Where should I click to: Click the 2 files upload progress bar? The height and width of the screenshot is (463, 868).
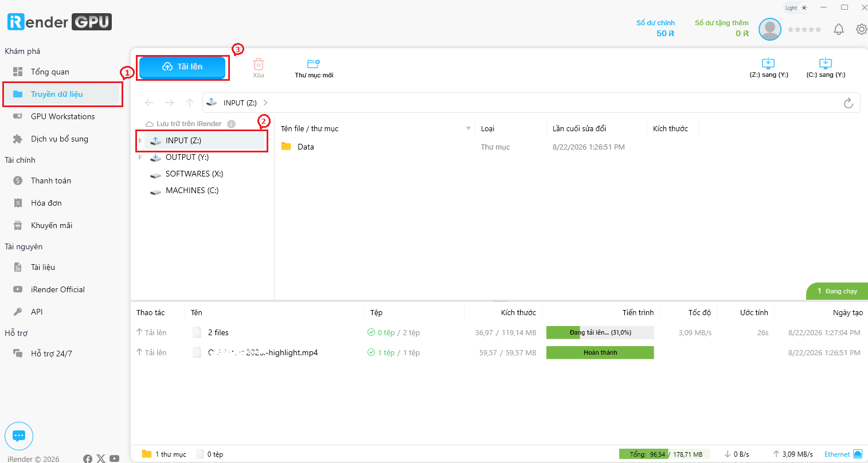[x=600, y=332]
